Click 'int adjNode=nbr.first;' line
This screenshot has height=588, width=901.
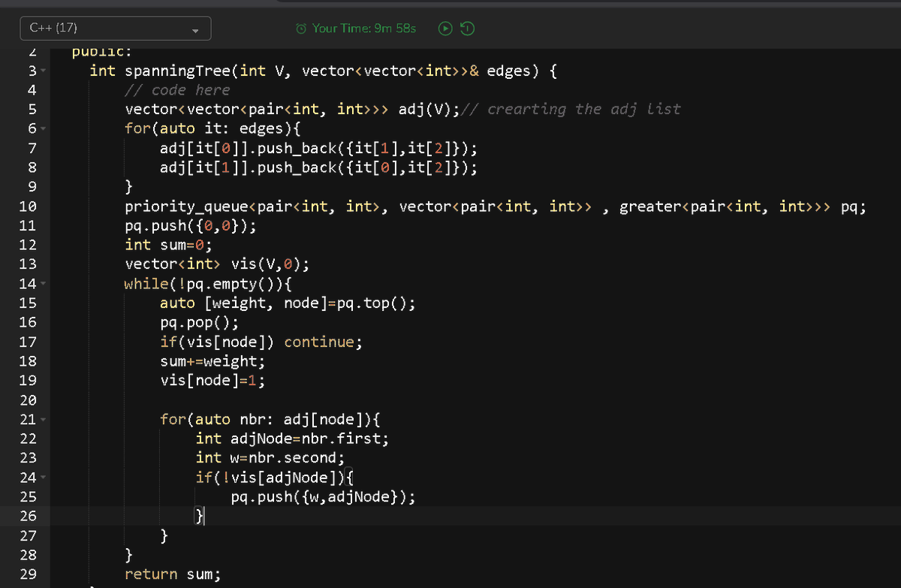292,439
